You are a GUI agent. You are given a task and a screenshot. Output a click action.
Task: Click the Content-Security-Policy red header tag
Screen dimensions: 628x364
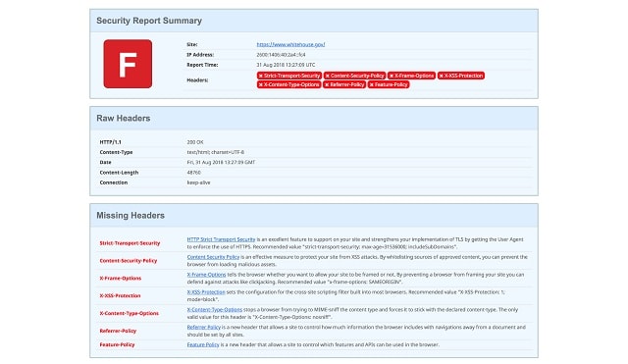pyautogui.click(x=354, y=76)
